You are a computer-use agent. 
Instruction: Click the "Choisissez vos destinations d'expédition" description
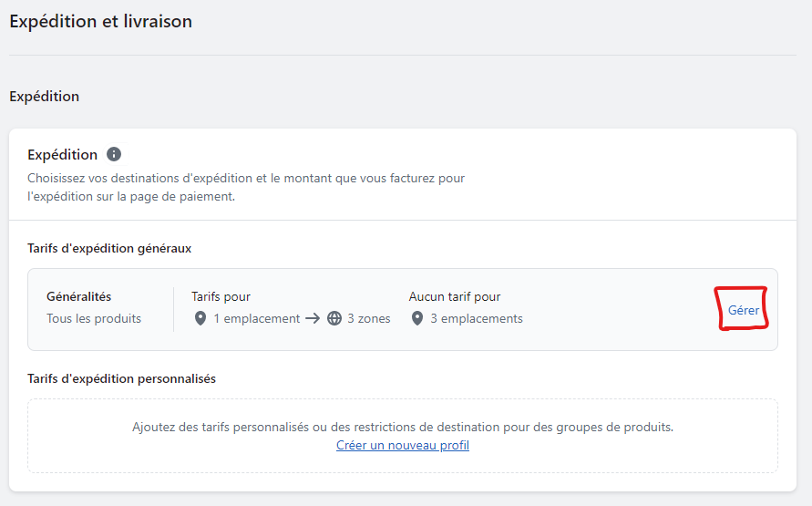pyautogui.click(x=246, y=188)
